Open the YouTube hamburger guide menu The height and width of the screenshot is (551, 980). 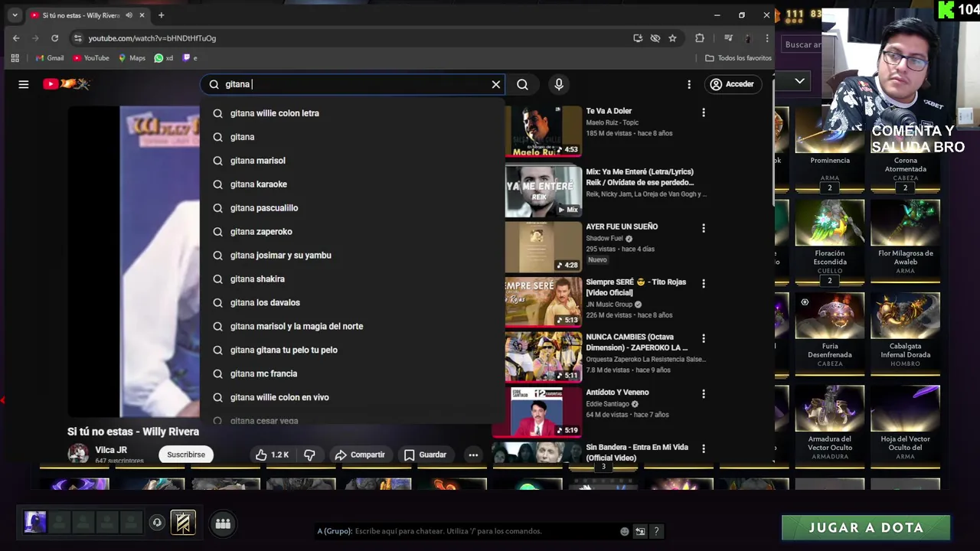(x=24, y=84)
